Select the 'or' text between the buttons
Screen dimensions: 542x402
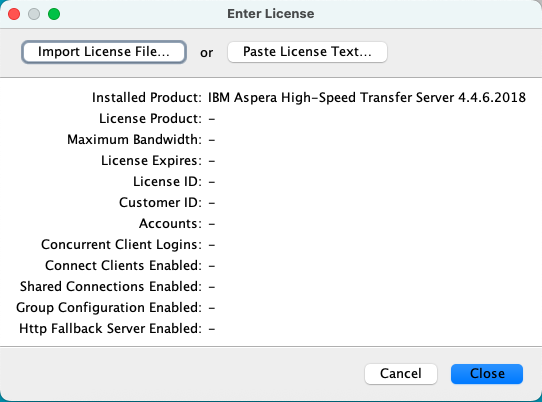(207, 53)
